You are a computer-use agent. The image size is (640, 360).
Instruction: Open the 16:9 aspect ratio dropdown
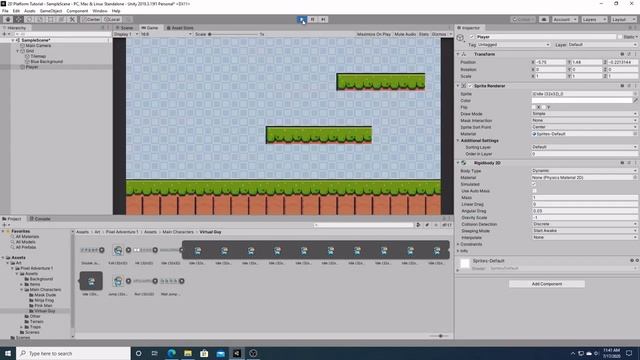pos(166,34)
